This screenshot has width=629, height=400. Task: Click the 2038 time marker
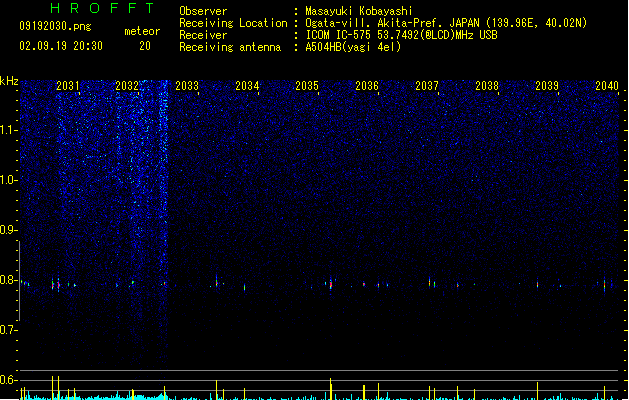(487, 86)
